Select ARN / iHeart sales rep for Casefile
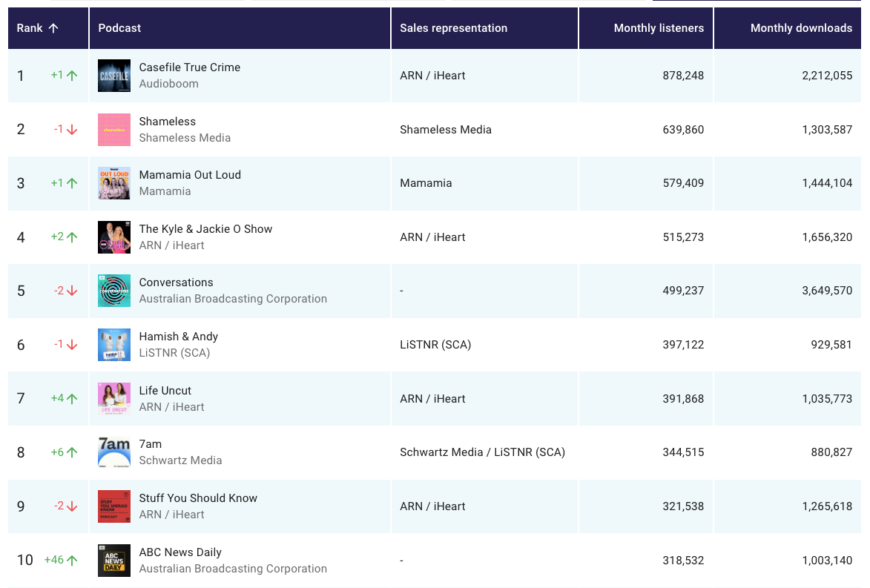 coord(433,76)
